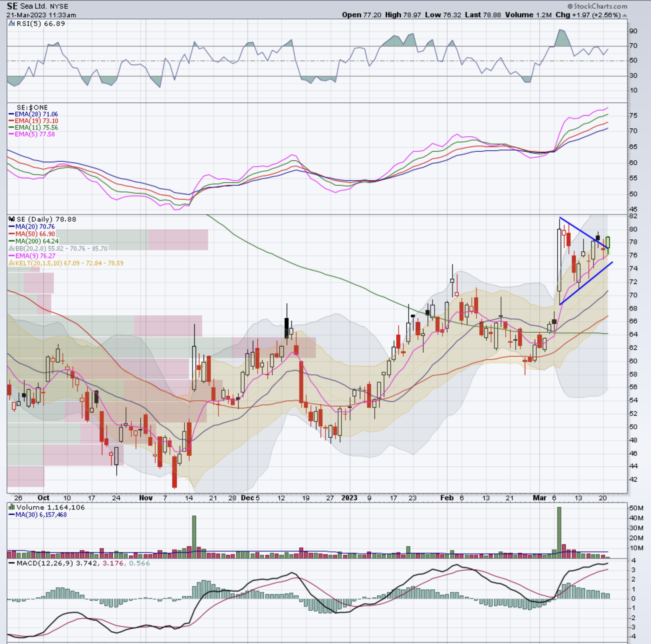Click the 50M label on volume axis
This screenshot has height=644, width=651.
pos(636,508)
